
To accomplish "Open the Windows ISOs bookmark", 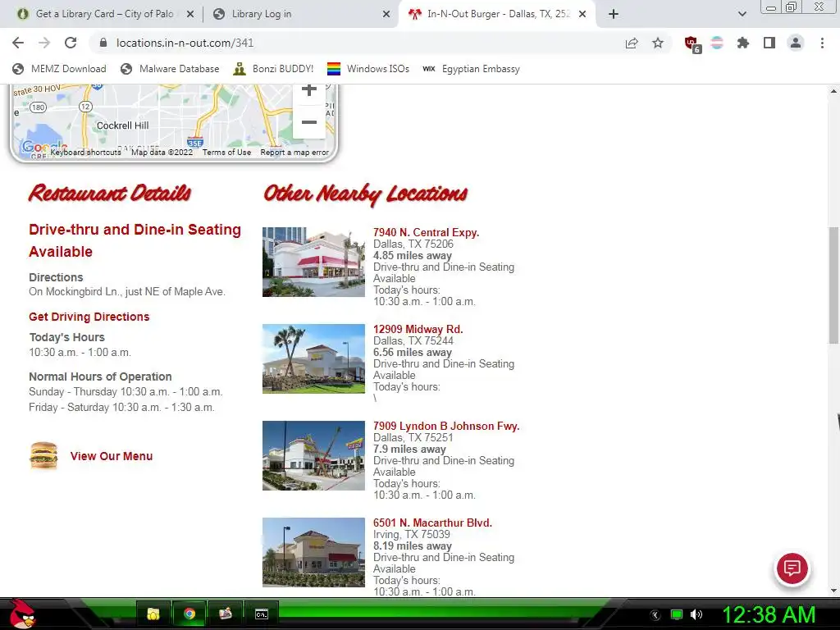I will [x=368, y=69].
